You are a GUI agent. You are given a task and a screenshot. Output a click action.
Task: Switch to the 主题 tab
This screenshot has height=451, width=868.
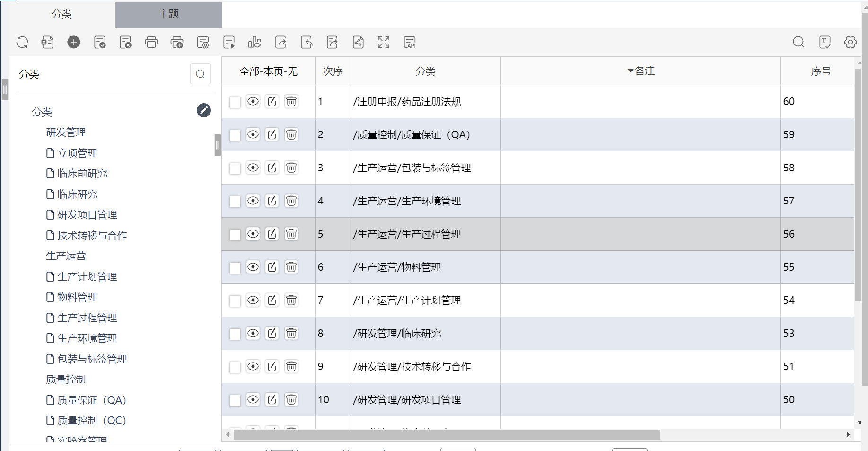tap(168, 15)
